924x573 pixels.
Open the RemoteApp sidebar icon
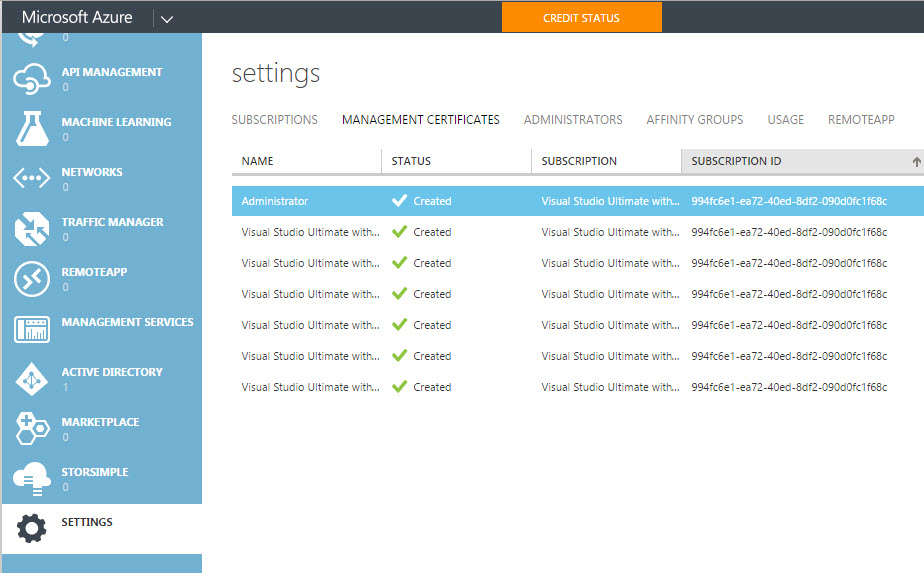32,279
